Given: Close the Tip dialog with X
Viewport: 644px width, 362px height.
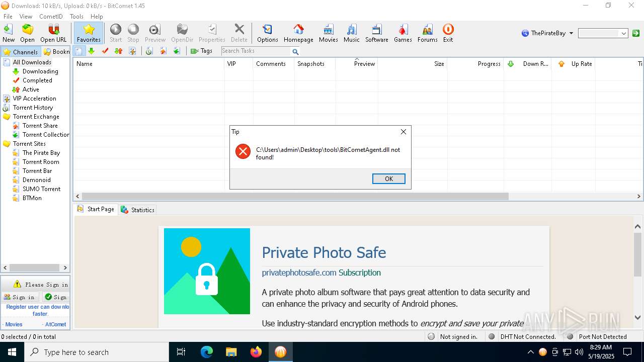Looking at the screenshot, I should click(403, 132).
